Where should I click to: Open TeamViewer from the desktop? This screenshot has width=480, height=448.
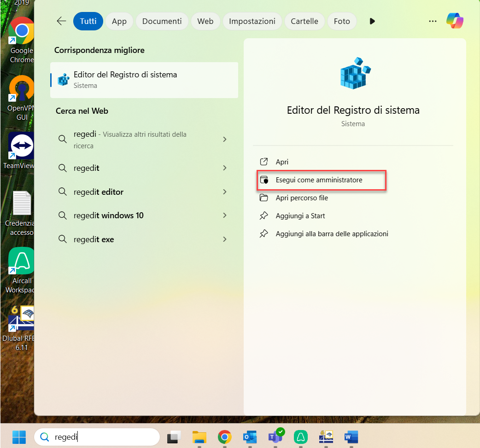pyautogui.click(x=21, y=145)
